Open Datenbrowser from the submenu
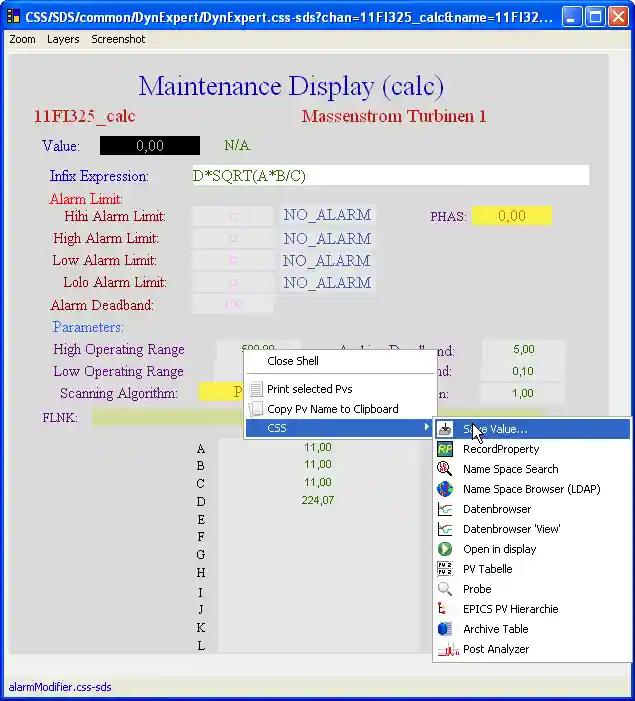This screenshot has height=701, width=635. click(532, 509)
